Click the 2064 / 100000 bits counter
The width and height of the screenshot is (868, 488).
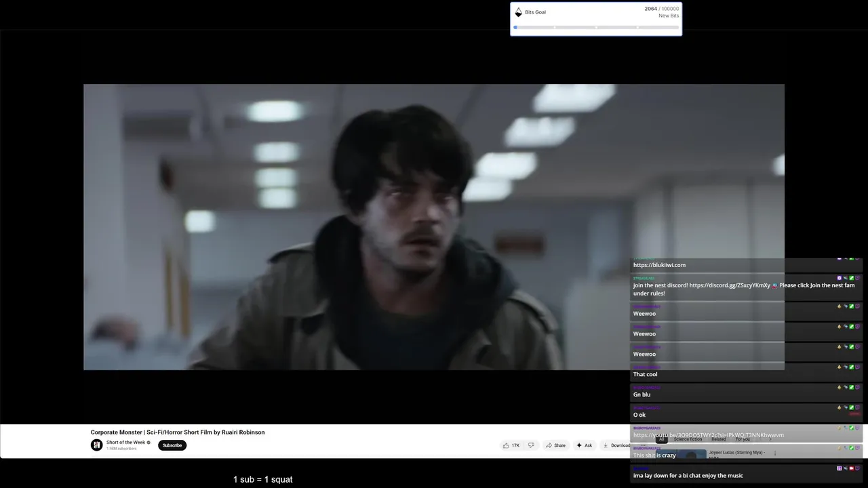661,9
